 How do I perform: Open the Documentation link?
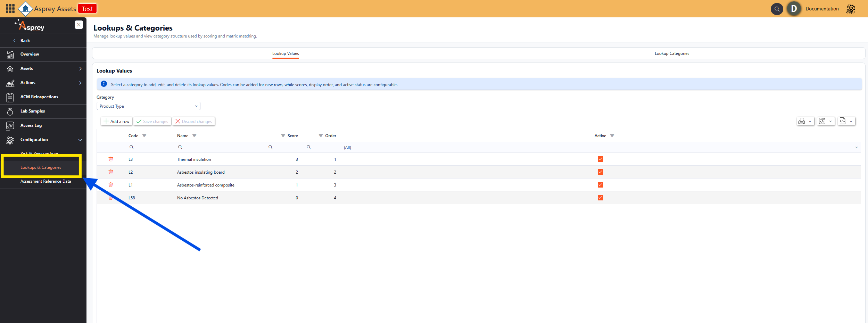(x=822, y=9)
